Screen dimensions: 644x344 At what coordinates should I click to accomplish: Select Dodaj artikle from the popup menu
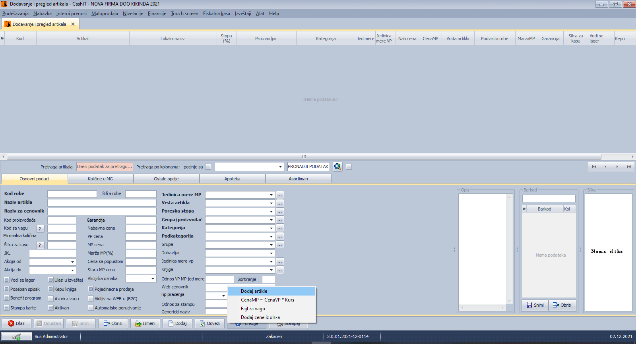click(272, 291)
